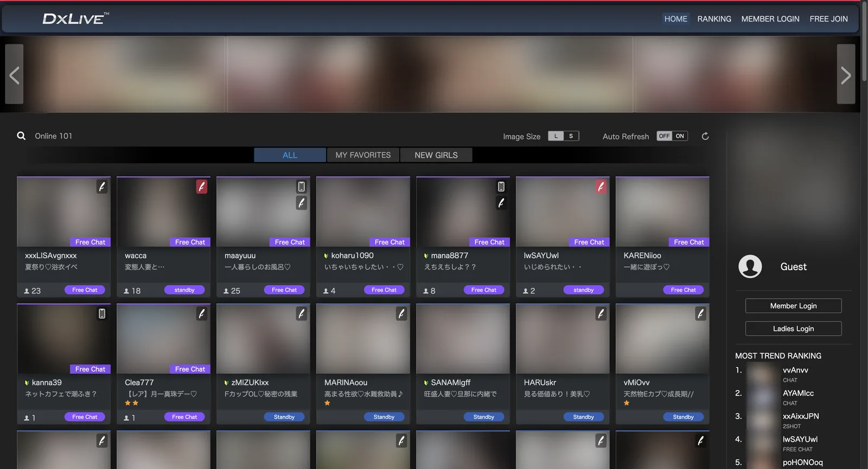This screenshot has width=868, height=469.
Task: Click the Free Chat badge on Clea777 thumbnail
Action: pyautogui.click(x=190, y=369)
